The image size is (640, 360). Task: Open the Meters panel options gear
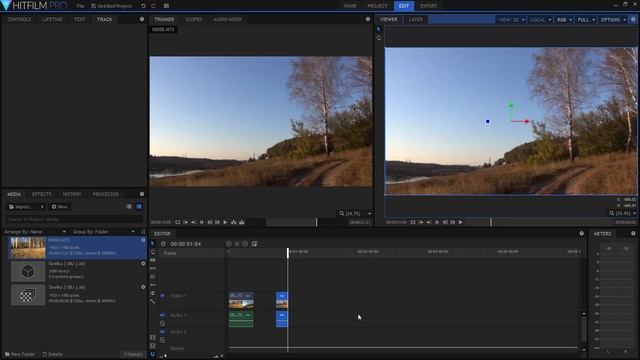(633, 233)
